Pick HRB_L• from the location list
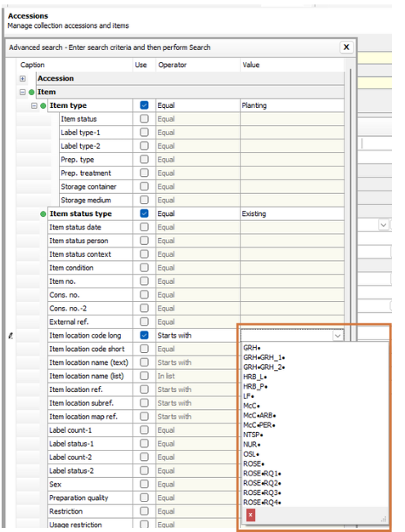 click(255, 376)
